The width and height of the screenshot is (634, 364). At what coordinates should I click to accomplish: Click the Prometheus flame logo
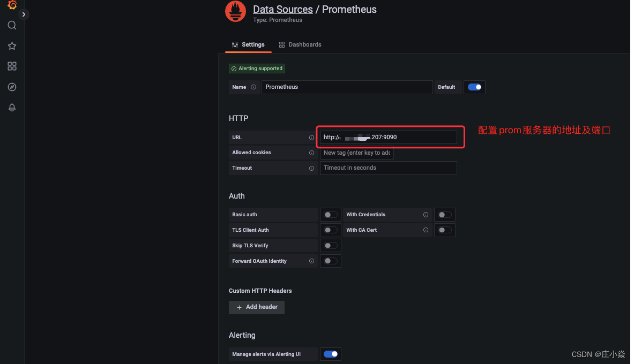pos(235,11)
